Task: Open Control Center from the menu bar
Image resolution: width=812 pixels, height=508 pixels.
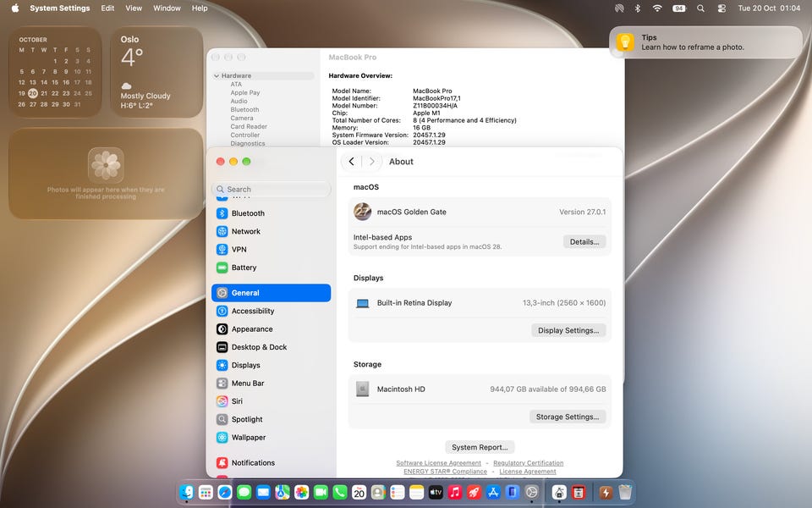Action: [x=721, y=8]
